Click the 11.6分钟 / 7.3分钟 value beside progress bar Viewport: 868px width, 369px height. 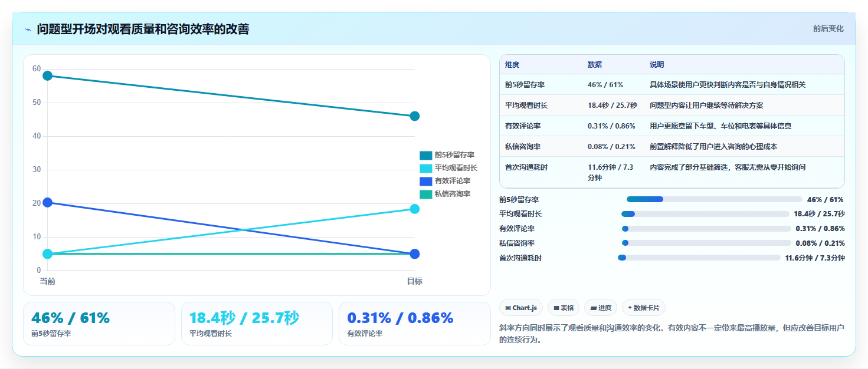[815, 258]
